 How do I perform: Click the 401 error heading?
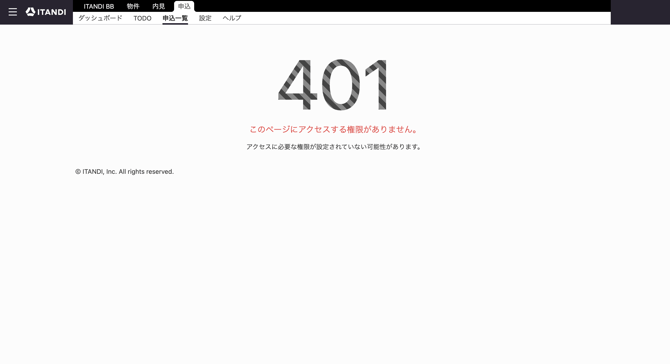click(333, 85)
